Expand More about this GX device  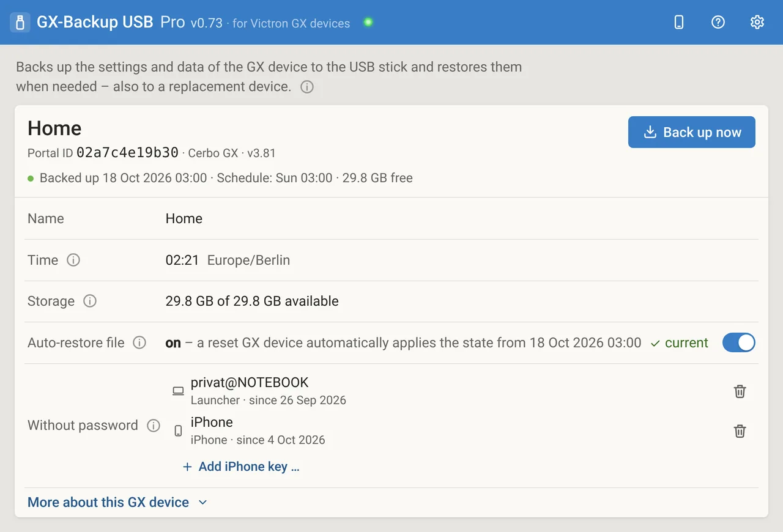coord(117,502)
